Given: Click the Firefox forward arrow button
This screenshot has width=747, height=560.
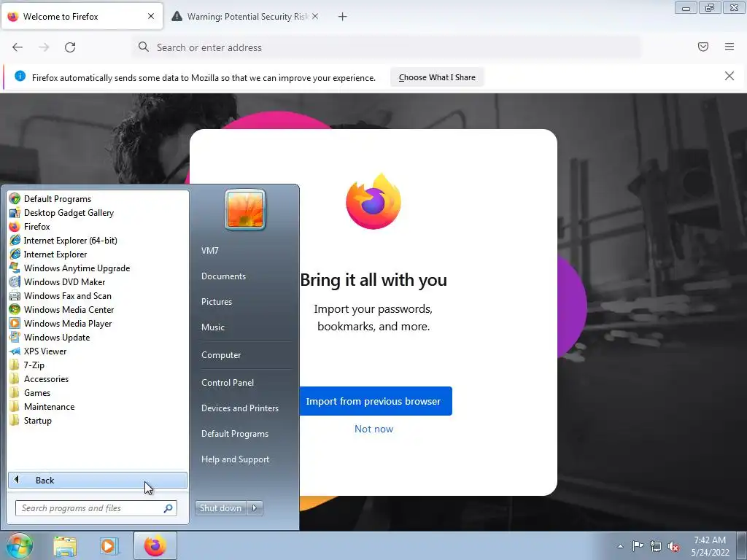Looking at the screenshot, I should point(44,47).
